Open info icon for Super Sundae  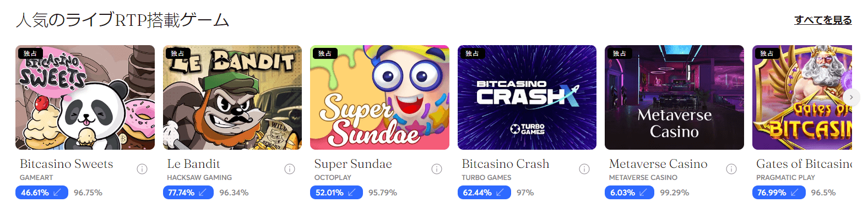pyautogui.click(x=437, y=169)
